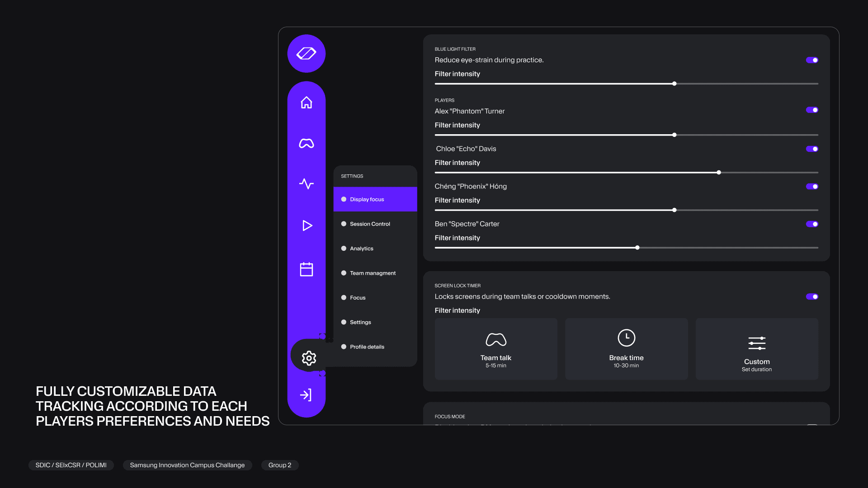Select Profile details menu entry
This screenshot has width=868, height=488.
367,347
